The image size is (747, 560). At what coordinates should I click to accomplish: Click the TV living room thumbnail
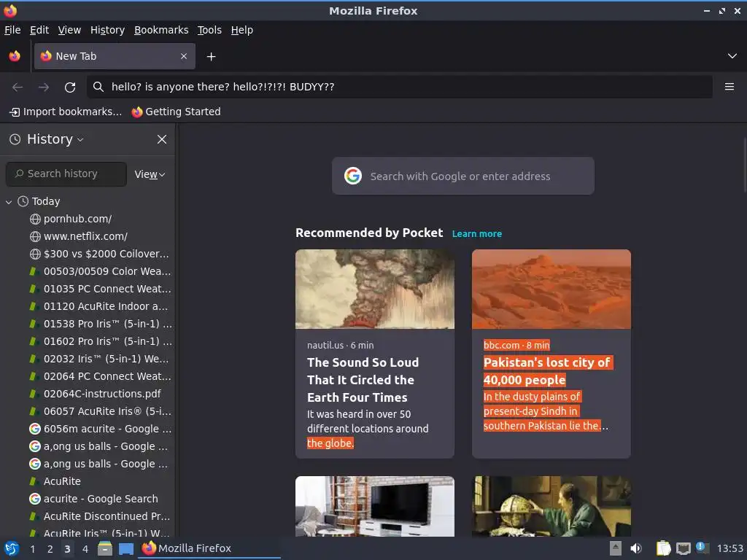pyautogui.click(x=375, y=506)
